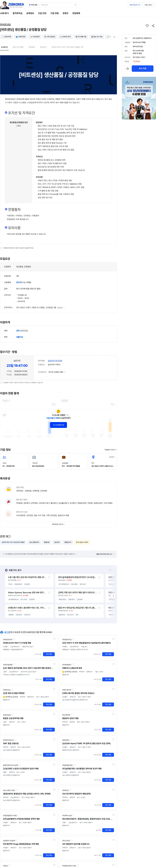Open the 신입·인턴 menu
The height and width of the screenshot is (868, 156).
[42, 13]
